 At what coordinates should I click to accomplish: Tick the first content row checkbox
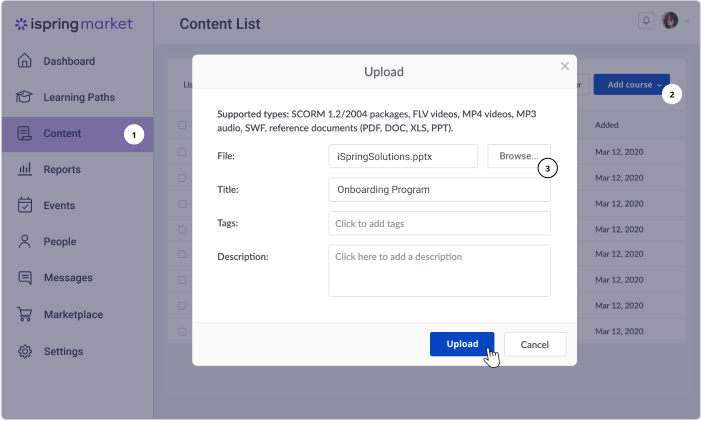(182, 152)
